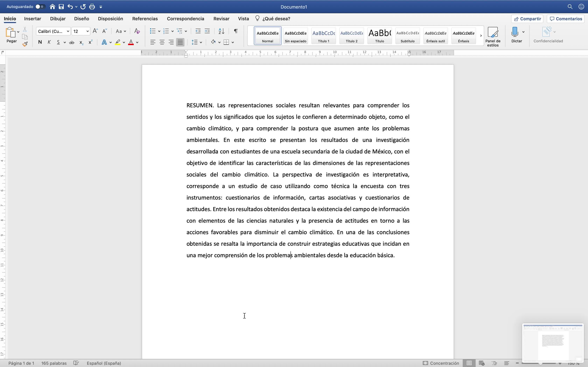Toggle justified text alignment
This screenshot has height=367, width=588.
[180, 42]
